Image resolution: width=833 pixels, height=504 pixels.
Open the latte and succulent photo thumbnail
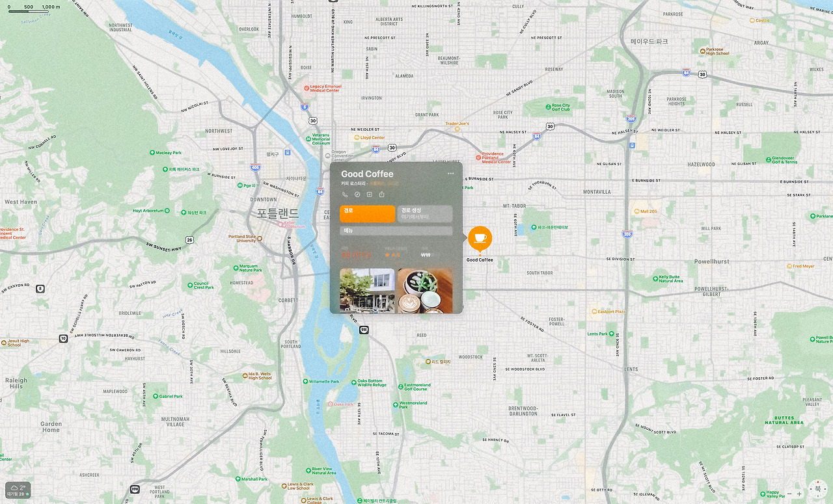click(x=425, y=291)
